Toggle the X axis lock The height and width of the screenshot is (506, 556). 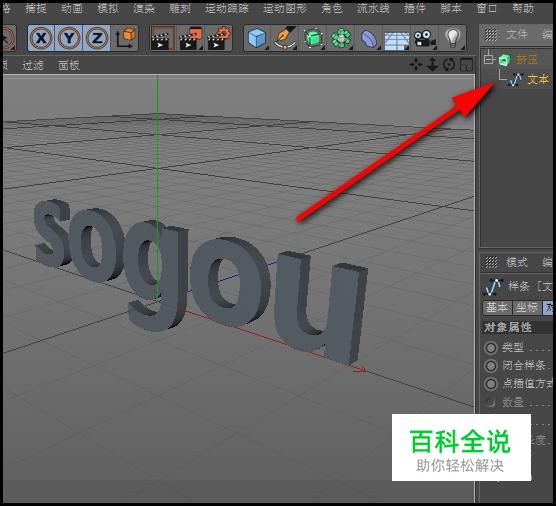coord(41,38)
